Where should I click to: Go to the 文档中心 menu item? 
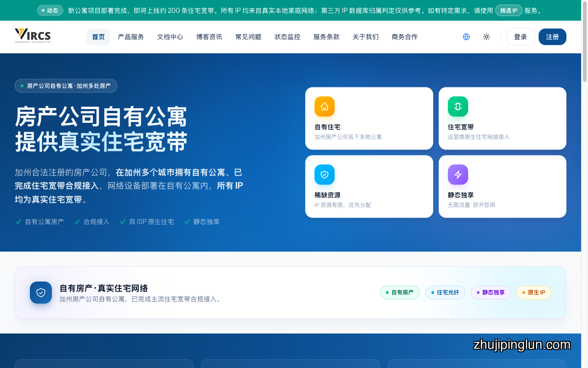pos(170,37)
